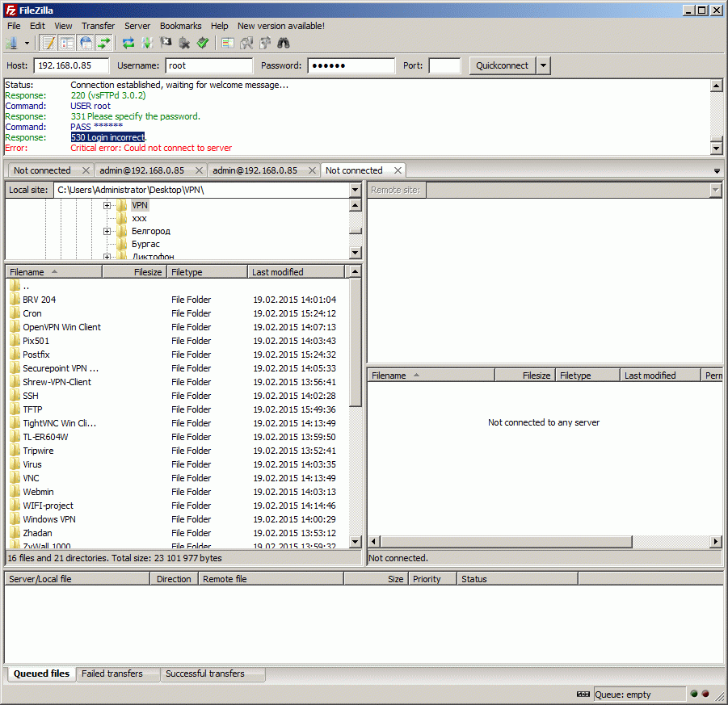The height and width of the screenshot is (705, 728).
Task: Select the BRV 204 folder icon
Action: (15, 300)
